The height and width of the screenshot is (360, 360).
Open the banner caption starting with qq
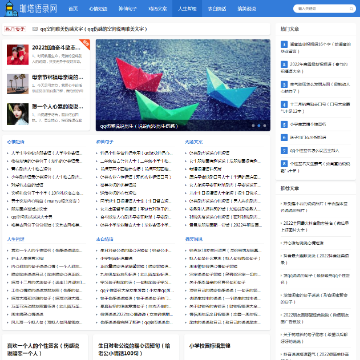click(x=139, y=126)
